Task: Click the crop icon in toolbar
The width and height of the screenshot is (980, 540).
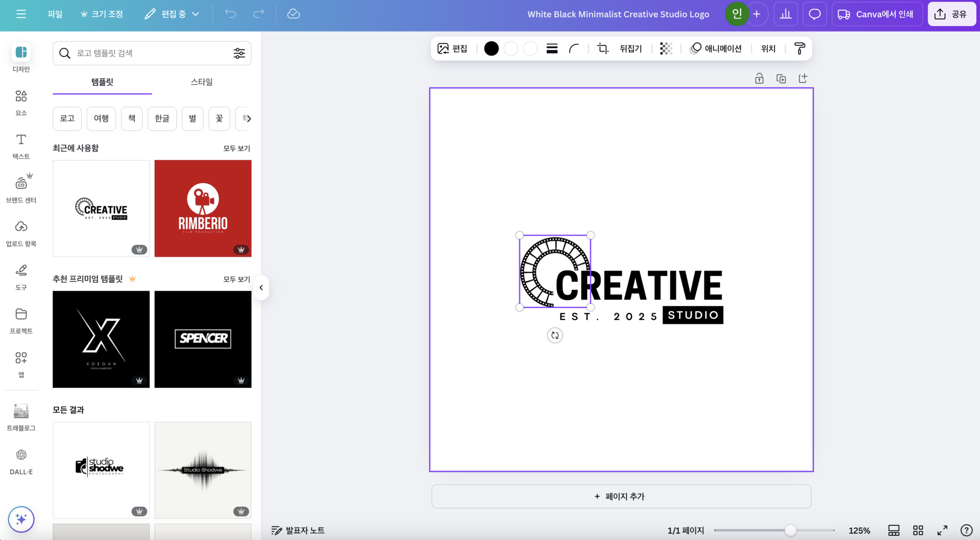Action: pos(603,48)
